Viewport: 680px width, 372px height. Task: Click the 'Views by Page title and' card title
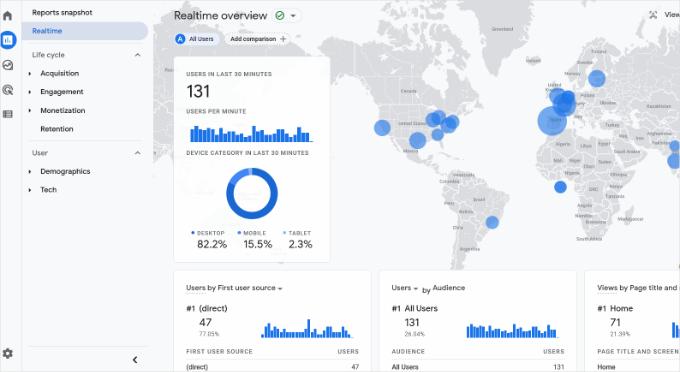click(638, 288)
